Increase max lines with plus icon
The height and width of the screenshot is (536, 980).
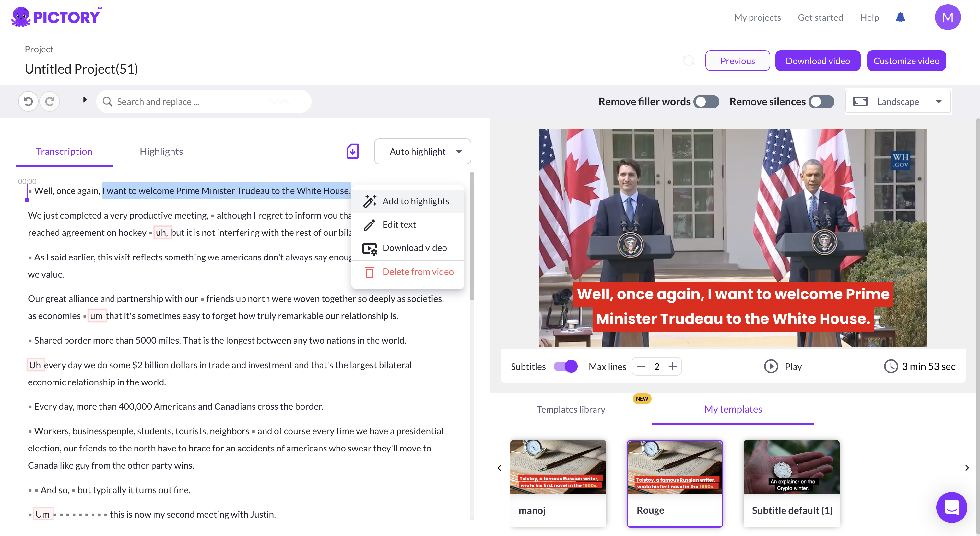coord(673,367)
